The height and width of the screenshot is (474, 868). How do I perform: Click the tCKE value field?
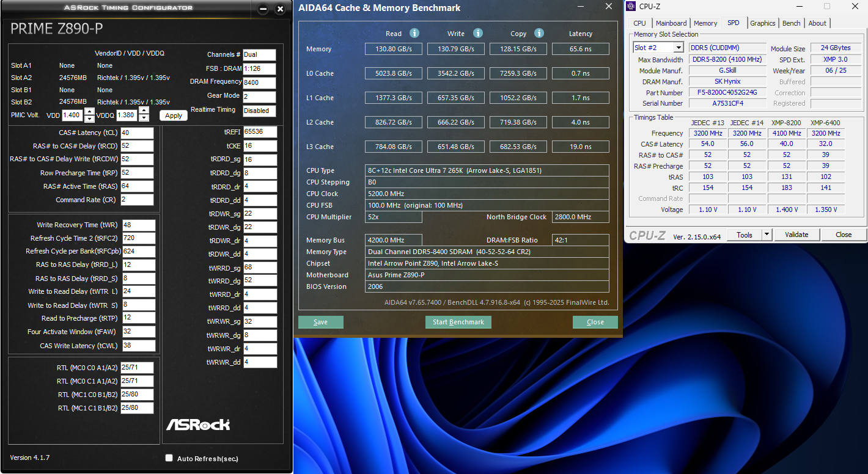click(x=260, y=146)
